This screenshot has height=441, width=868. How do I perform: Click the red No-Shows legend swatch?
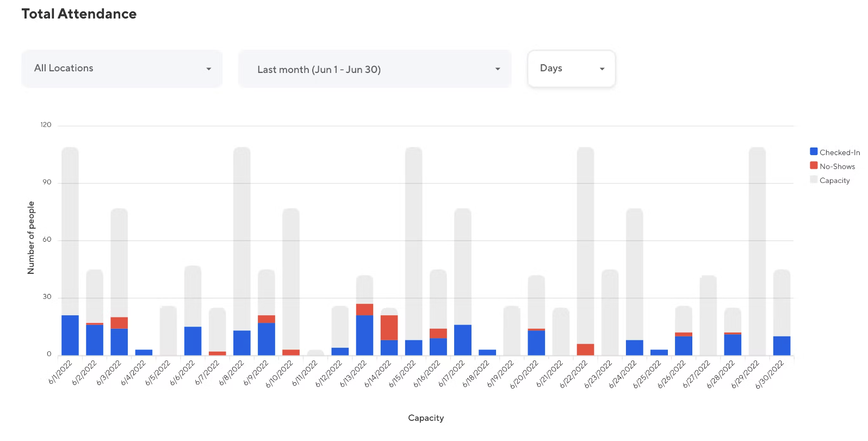click(814, 166)
